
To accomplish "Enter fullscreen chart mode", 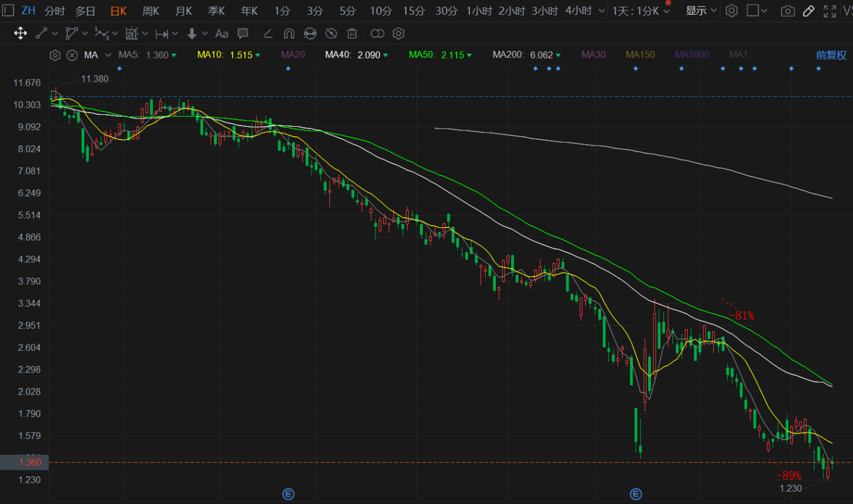I will [x=830, y=11].
